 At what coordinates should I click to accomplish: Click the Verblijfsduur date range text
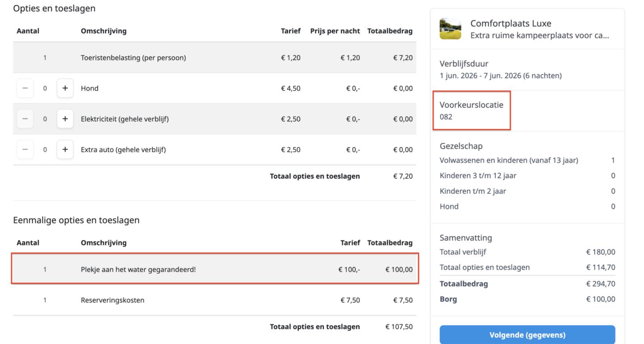click(500, 76)
